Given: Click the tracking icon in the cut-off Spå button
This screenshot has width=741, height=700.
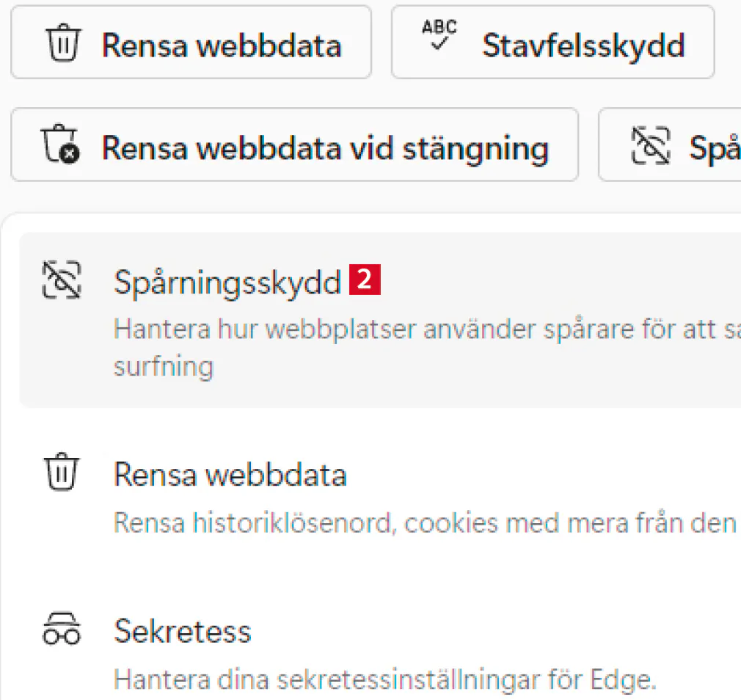Looking at the screenshot, I should (x=651, y=147).
